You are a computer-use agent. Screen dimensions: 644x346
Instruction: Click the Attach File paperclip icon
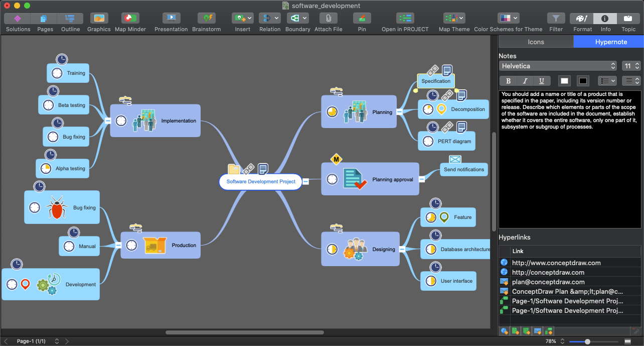pos(328,19)
